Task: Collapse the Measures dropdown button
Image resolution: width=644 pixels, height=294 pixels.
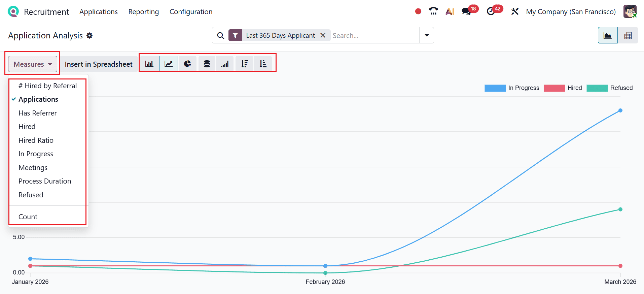Action: coord(33,64)
